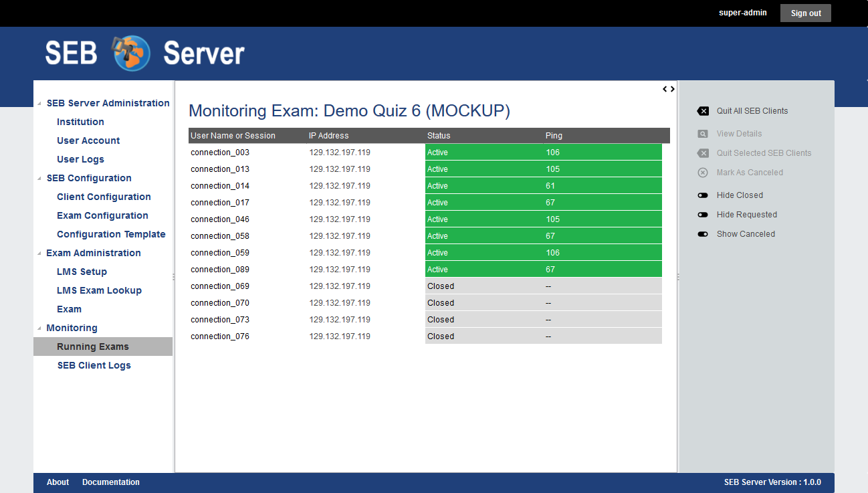
Task: Click the About link in footer
Action: [58, 482]
